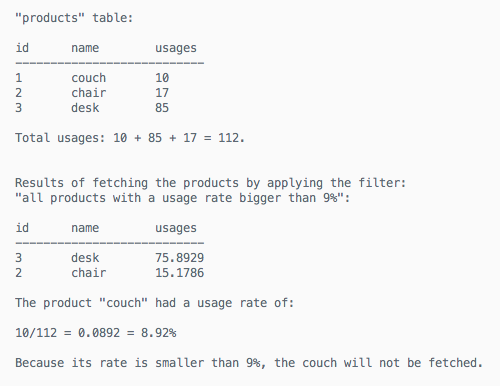Click the 0.0892 decimal value

[x=99, y=333]
